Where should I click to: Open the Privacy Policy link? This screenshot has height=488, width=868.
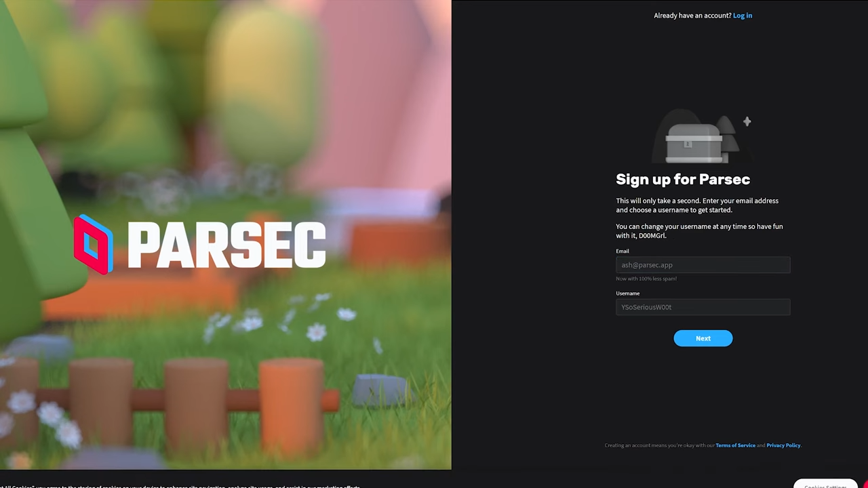pos(783,445)
